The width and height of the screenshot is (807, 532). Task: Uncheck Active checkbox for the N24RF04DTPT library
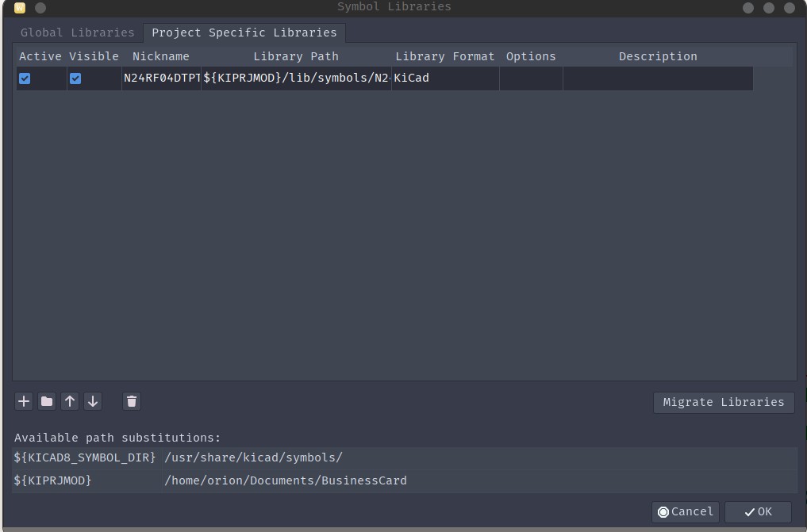(25, 78)
